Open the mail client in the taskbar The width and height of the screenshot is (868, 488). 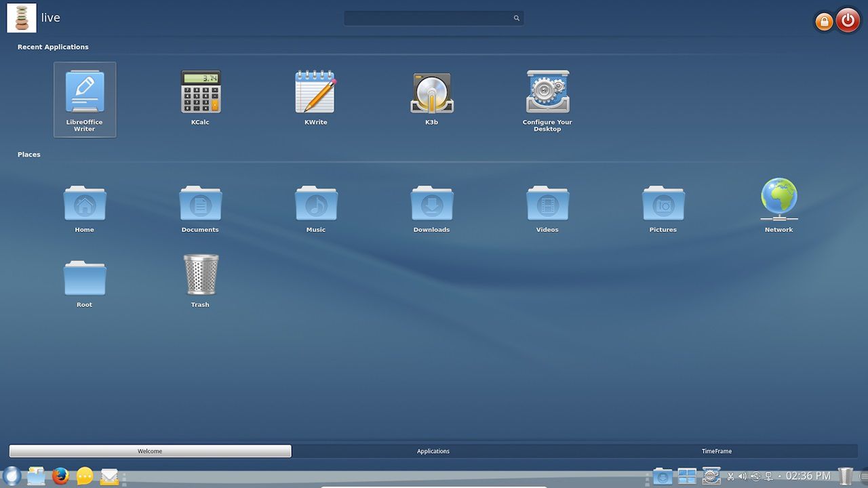pyautogui.click(x=109, y=476)
